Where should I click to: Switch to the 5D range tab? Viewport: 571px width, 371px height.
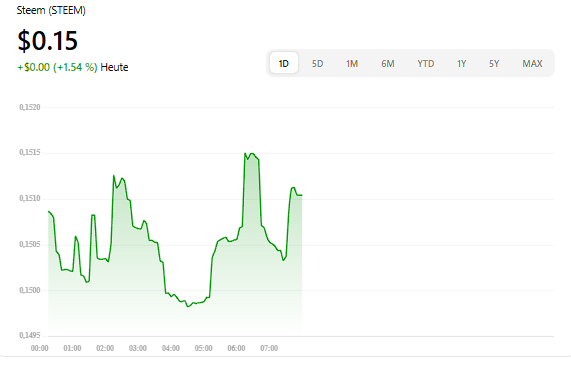pos(317,64)
